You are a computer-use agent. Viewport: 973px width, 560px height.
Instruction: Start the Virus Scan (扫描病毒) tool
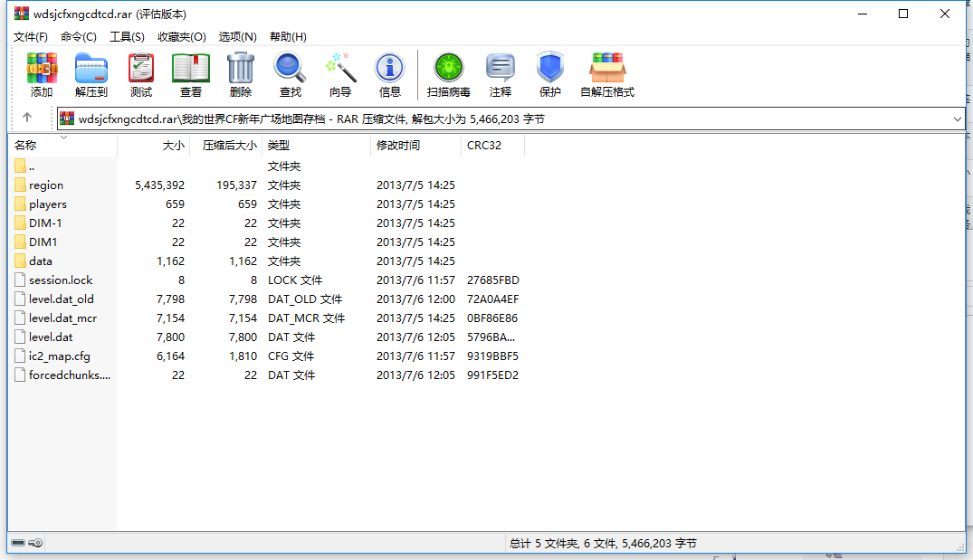point(449,68)
